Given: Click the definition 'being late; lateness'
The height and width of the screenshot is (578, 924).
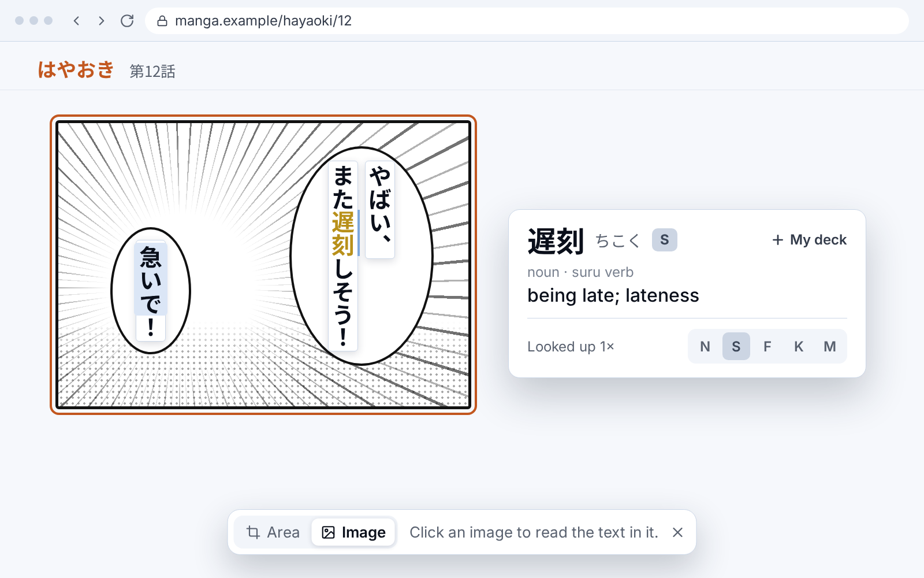Looking at the screenshot, I should coord(613,295).
